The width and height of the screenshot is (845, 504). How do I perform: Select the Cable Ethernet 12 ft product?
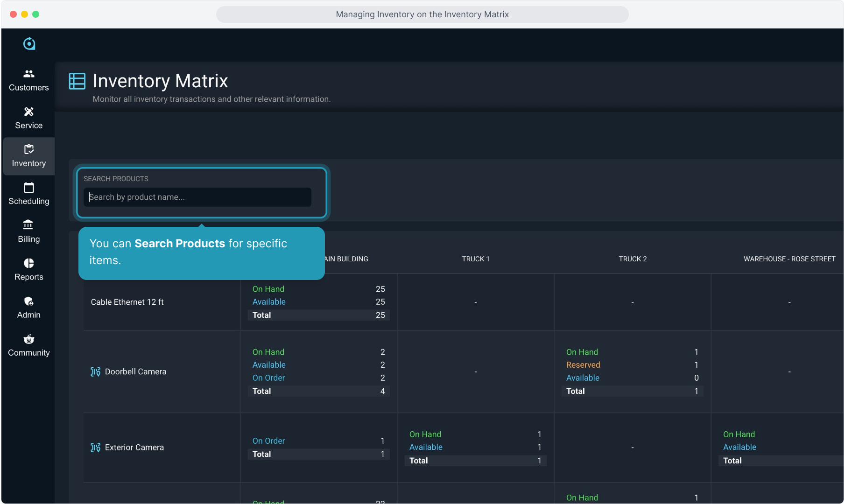tap(127, 302)
